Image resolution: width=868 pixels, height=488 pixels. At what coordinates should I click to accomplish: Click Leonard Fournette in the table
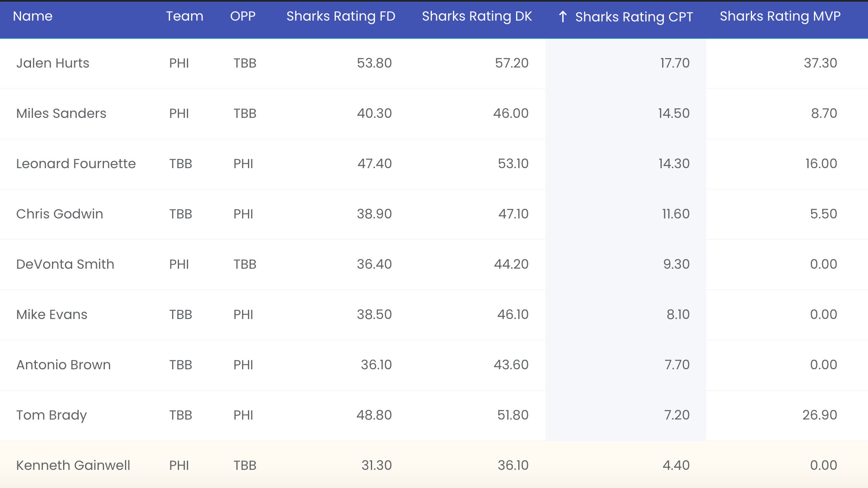click(x=76, y=164)
